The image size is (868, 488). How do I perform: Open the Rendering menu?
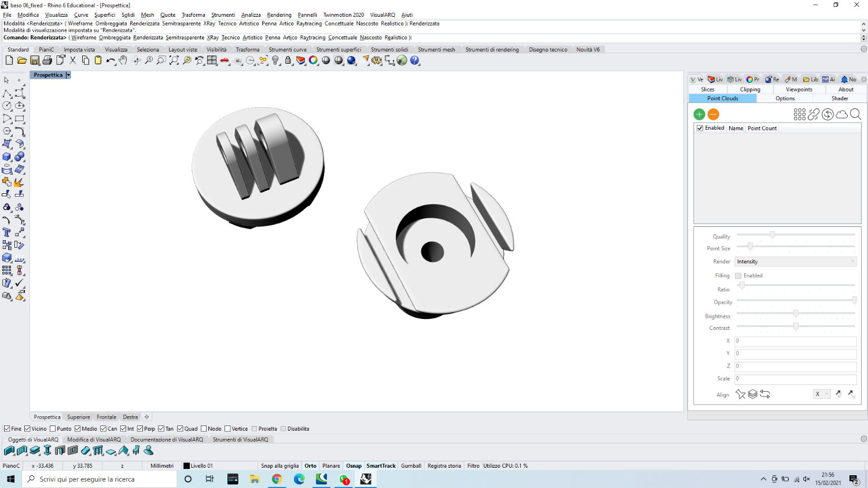tap(279, 15)
